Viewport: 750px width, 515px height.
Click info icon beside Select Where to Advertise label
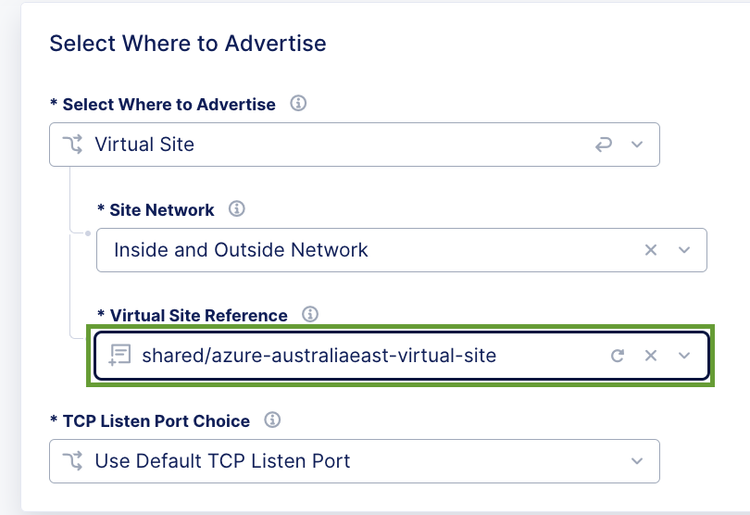point(298,104)
